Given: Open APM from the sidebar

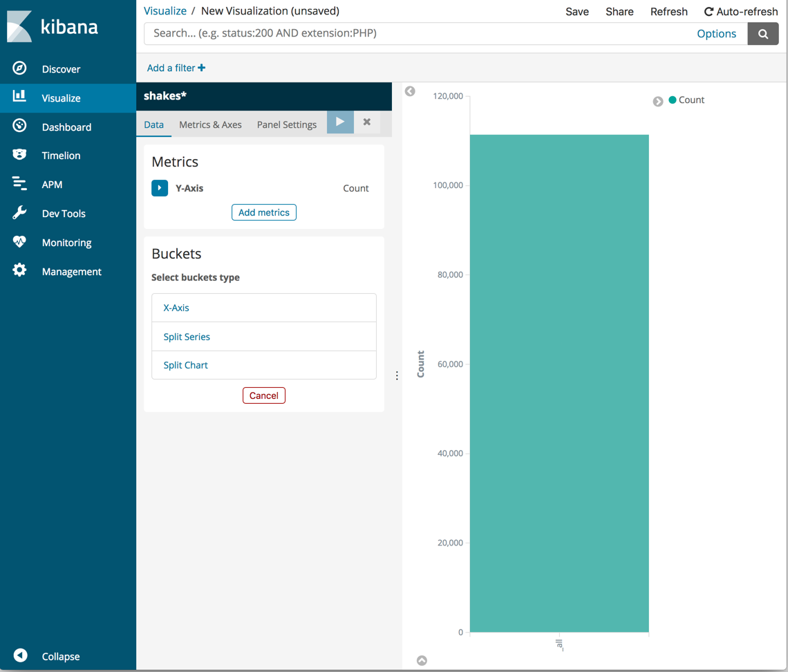Looking at the screenshot, I should click(x=20, y=184).
